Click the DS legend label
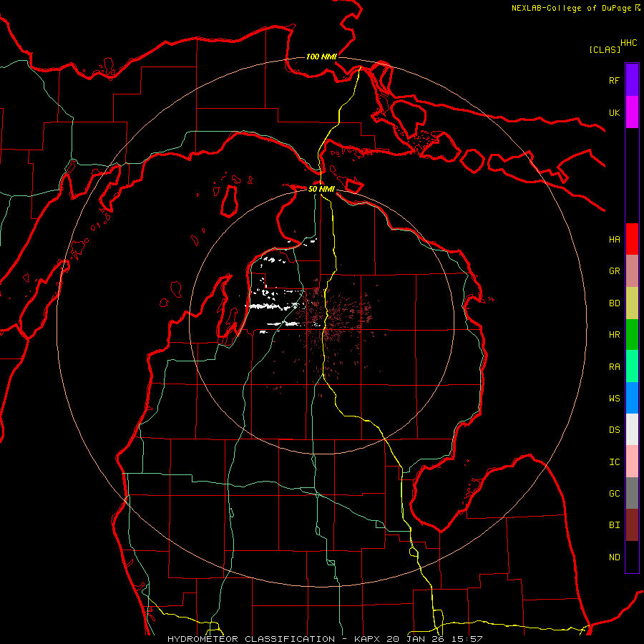This screenshot has height=644, width=644. coord(614,430)
